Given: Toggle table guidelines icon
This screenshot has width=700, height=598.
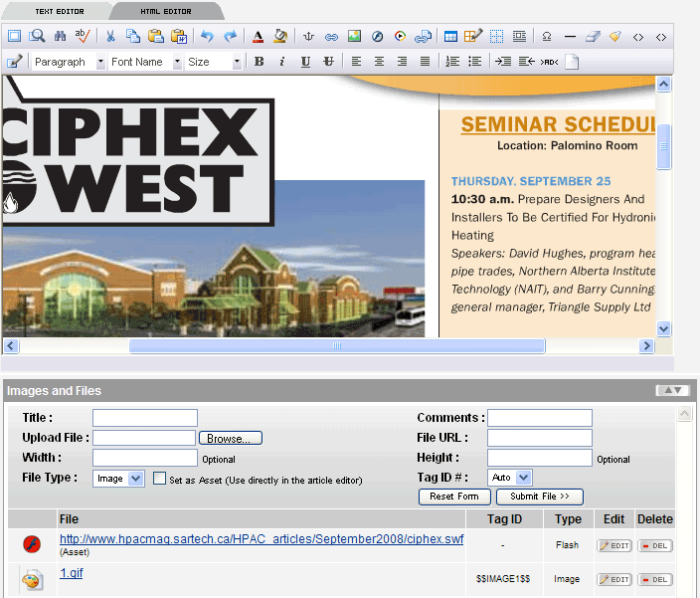Looking at the screenshot, I should click(x=496, y=36).
